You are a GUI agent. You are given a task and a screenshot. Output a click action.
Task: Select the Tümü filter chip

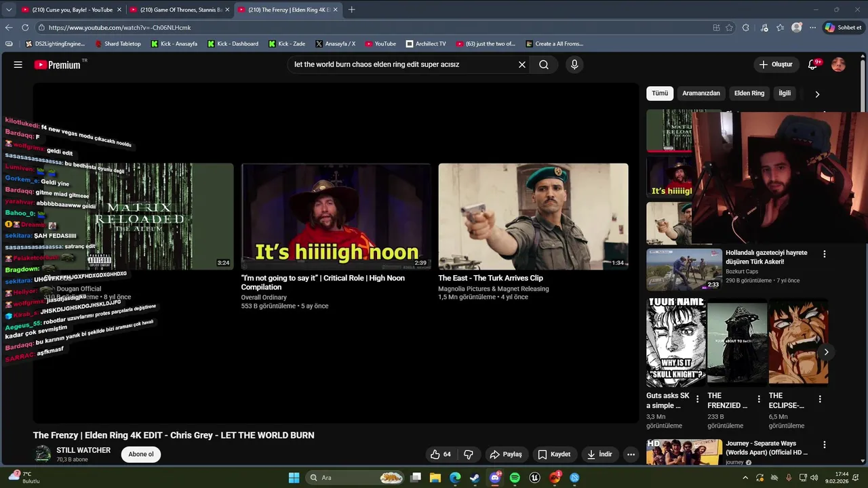pyautogui.click(x=660, y=93)
